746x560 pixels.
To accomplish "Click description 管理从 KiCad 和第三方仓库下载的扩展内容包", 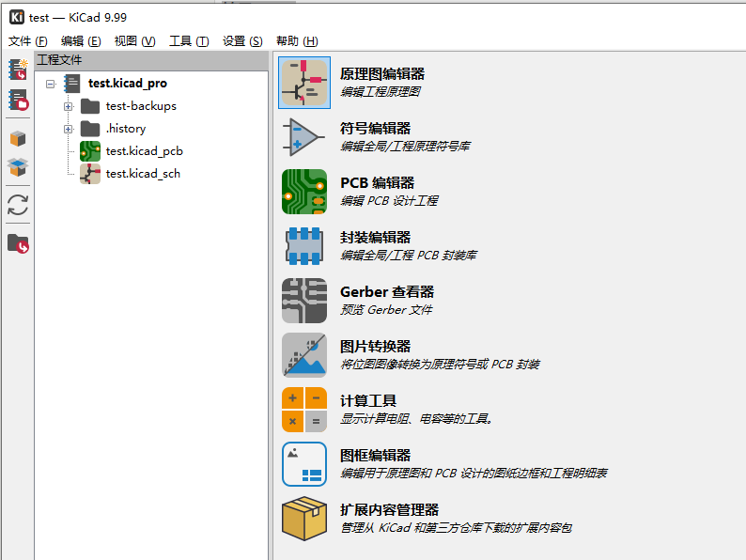I will point(457,528).
